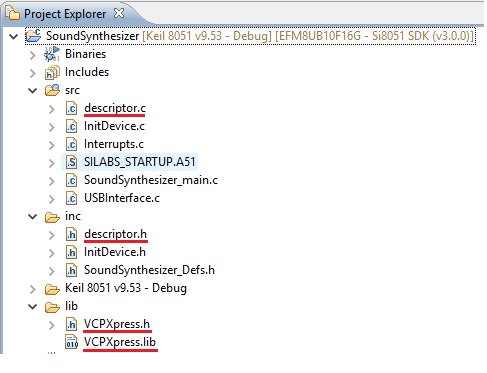Select the inc folder label
The image size is (487, 373).
[73, 216]
